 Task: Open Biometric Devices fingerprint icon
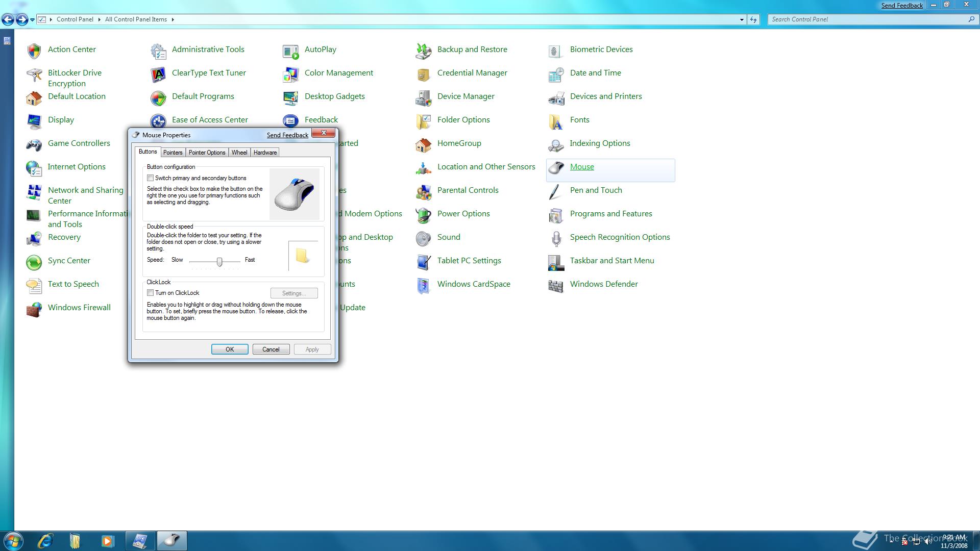click(x=556, y=51)
